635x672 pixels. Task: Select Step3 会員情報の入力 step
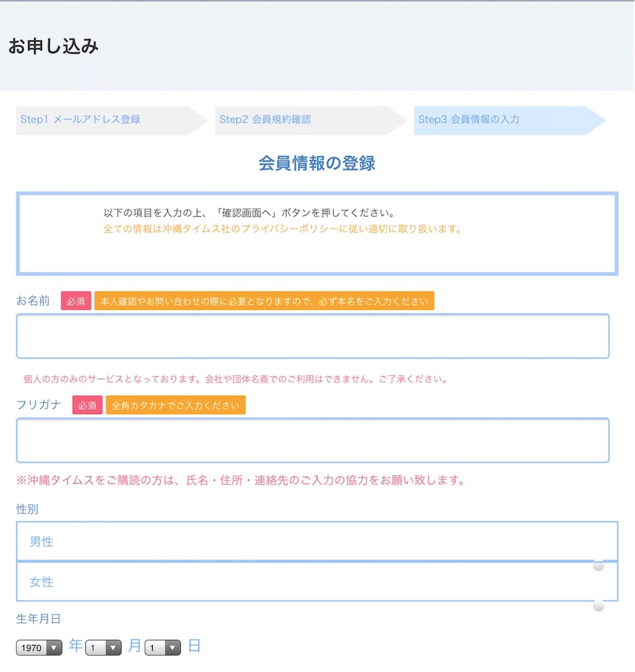point(509,120)
